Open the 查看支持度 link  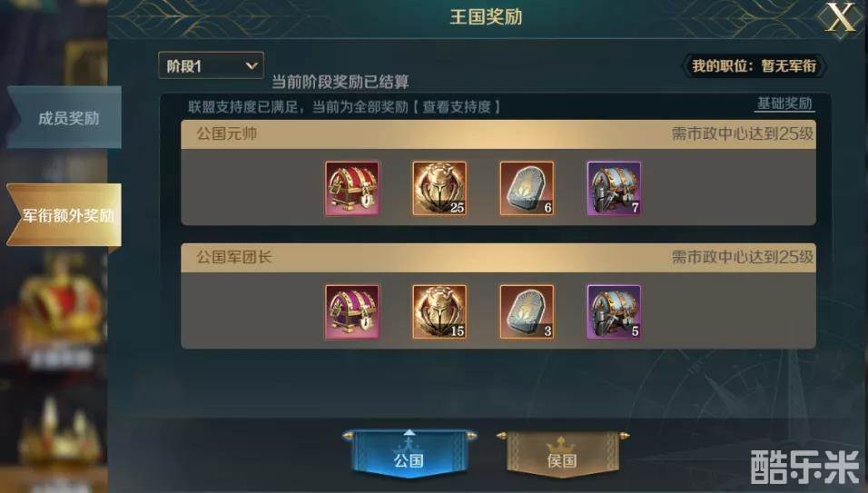457,107
